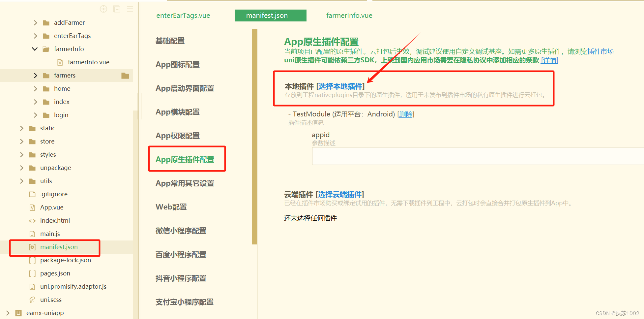
Task: Click the enterEarTags folder icon
Action: point(46,36)
